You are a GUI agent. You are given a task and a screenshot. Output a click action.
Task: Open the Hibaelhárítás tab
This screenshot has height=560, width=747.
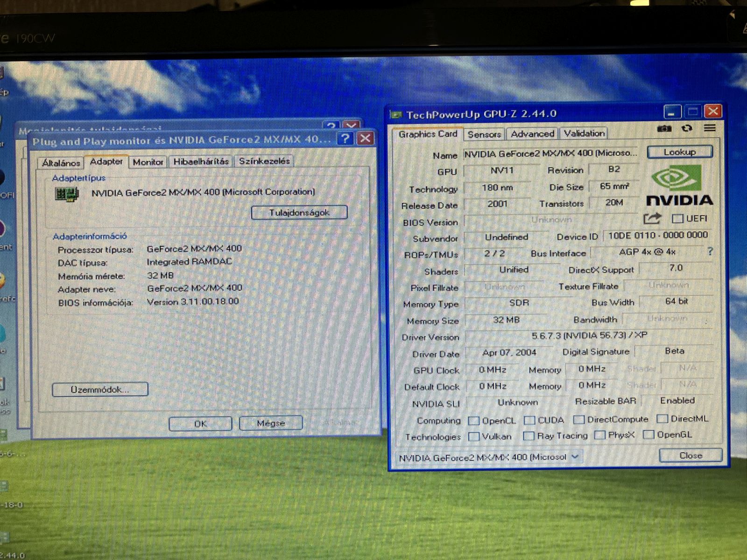coord(201,161)
